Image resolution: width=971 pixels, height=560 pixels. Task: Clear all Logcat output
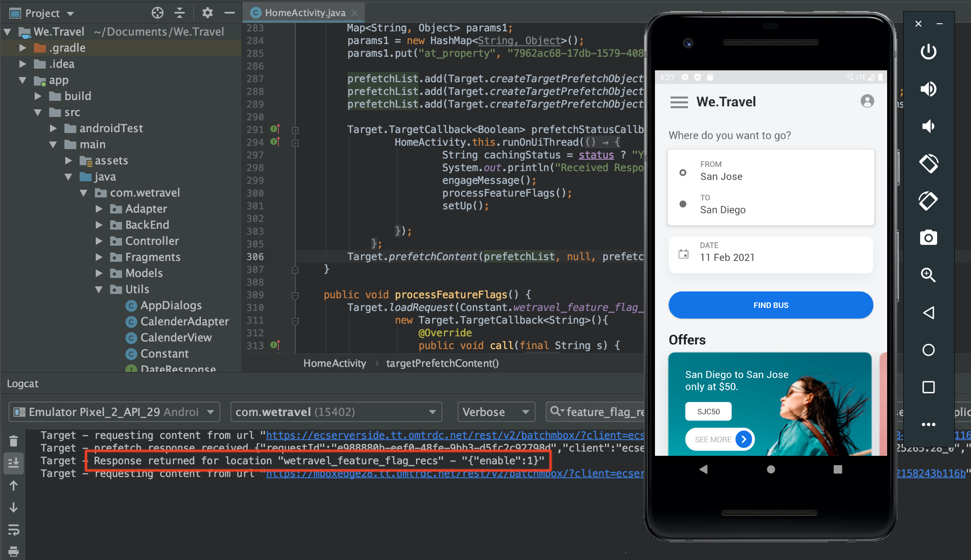[13, 441]
